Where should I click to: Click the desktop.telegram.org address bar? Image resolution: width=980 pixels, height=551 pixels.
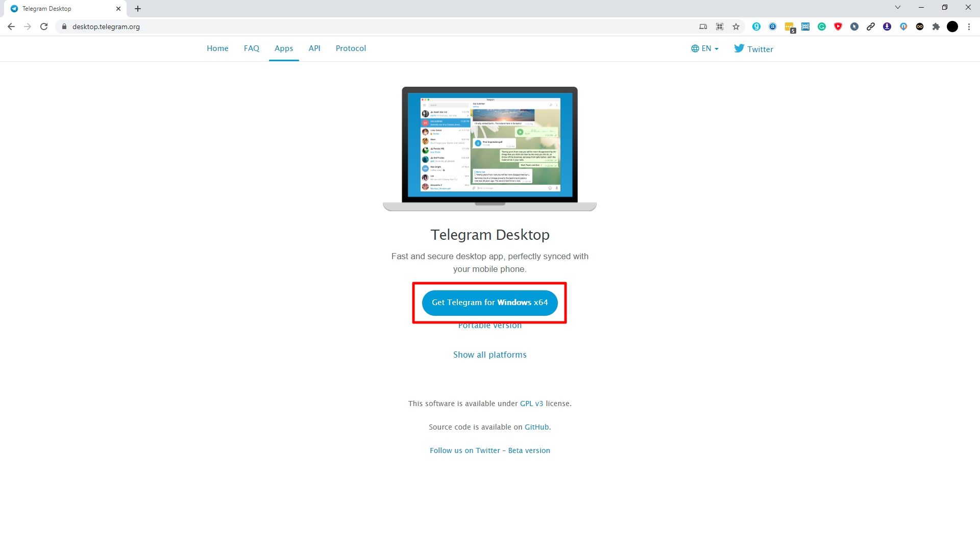pos(105,27)
